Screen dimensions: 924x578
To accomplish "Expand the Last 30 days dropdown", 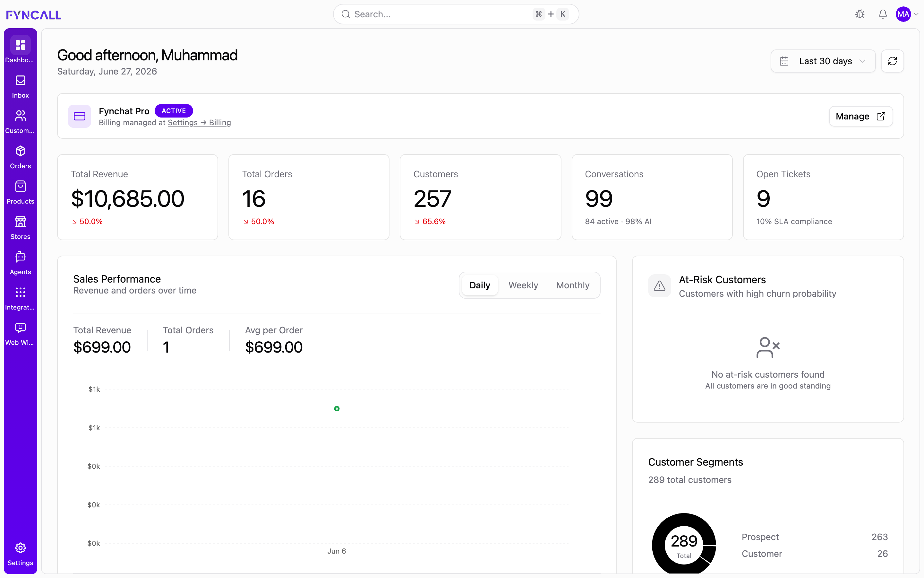I will 823,61.
